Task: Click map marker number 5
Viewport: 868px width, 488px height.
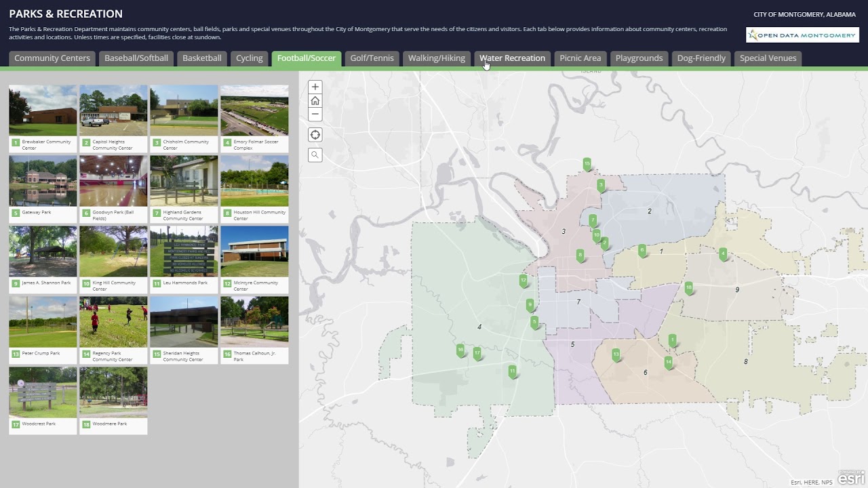Action: coord(534,323)
